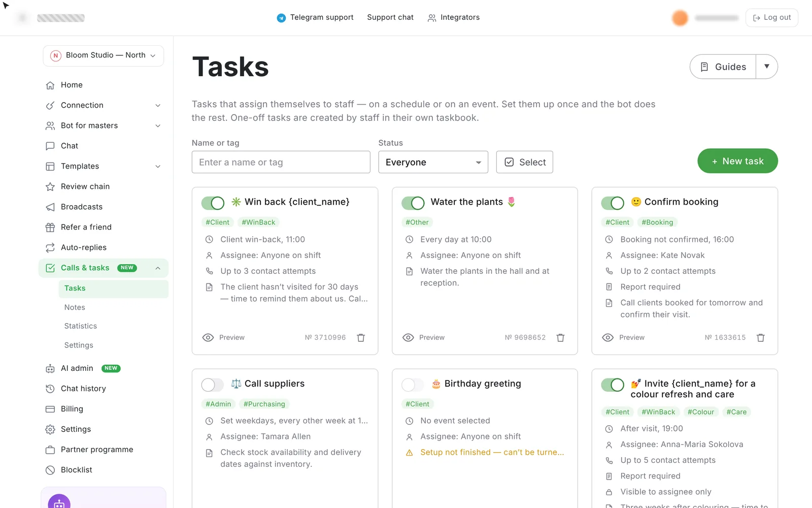The height and width of the screenshot is (508, 812).
Task: Open Guides dropdown arrow
Action: (x=767, y=67)
